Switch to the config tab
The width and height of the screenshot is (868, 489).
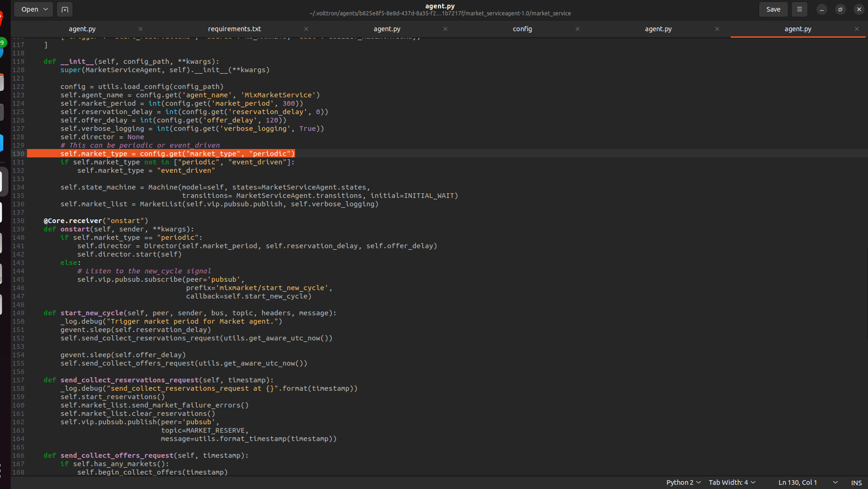522,28
